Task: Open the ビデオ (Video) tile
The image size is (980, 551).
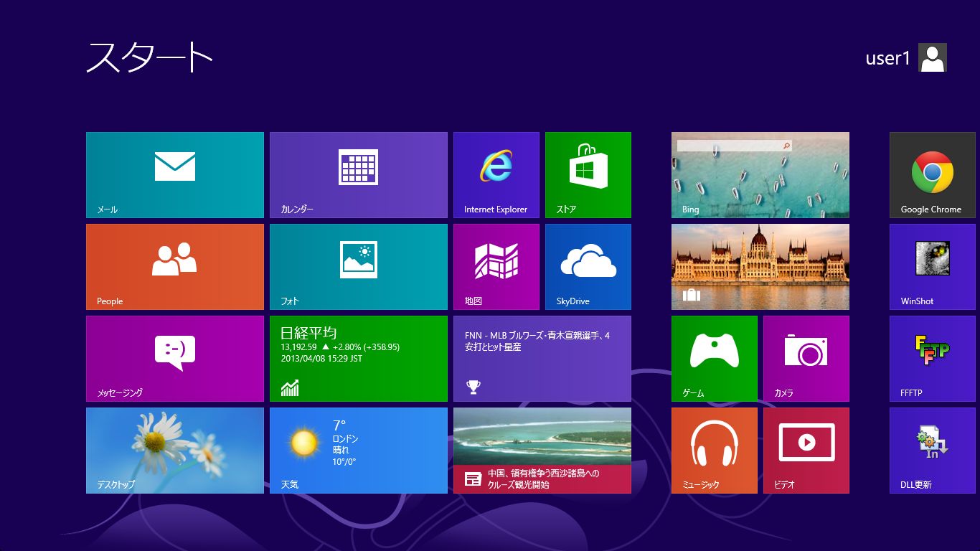Action: 806,451
